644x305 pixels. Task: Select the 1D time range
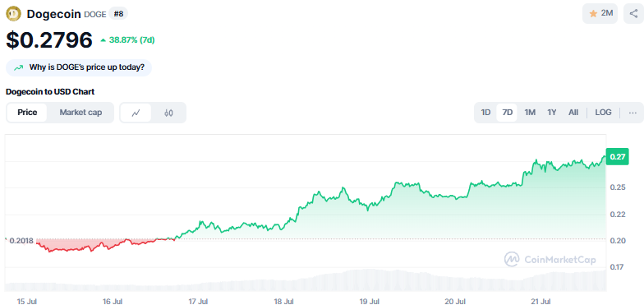tap(485, 113)
